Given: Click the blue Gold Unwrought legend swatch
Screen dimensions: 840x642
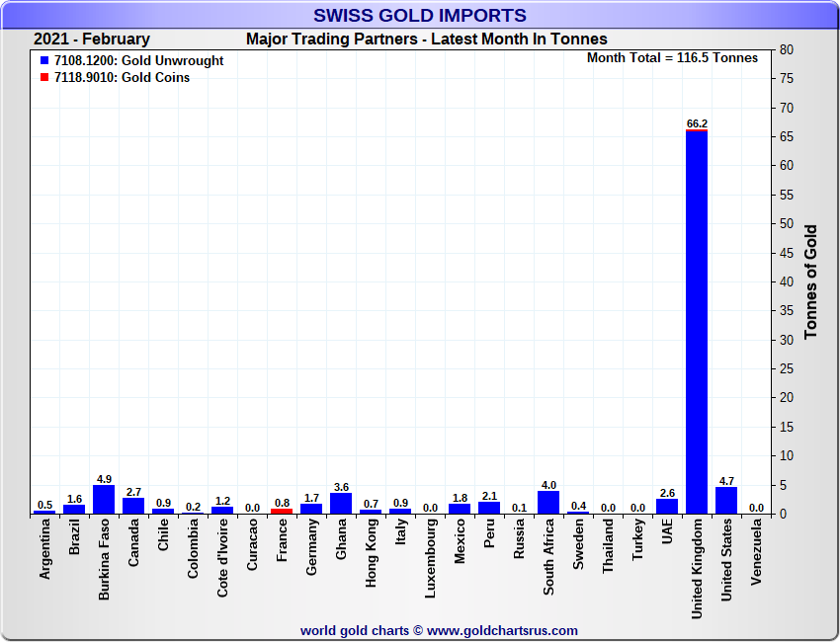Looking at the screenshot, I should pos(44,61).
